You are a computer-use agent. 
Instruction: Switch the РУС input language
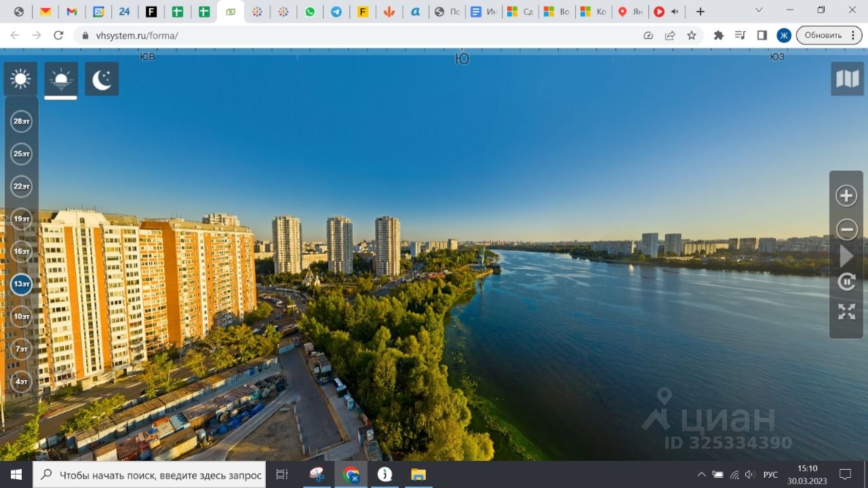point(770,474)
